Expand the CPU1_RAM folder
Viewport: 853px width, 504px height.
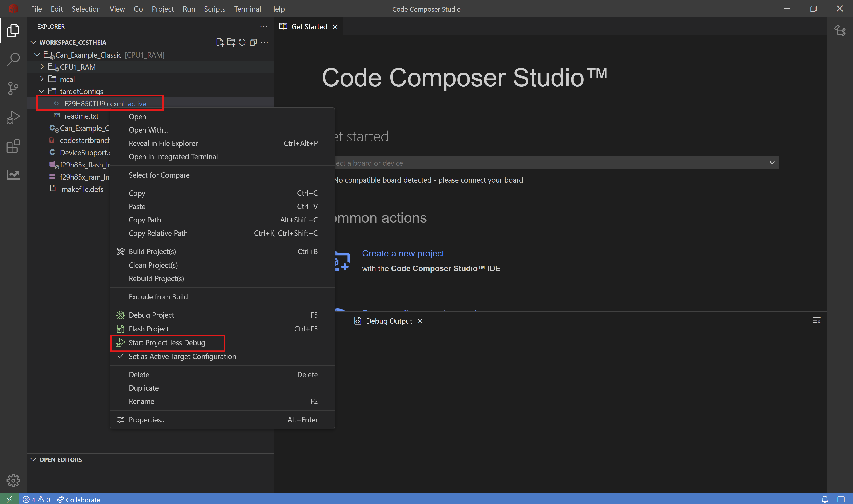[x=42, y=67]
